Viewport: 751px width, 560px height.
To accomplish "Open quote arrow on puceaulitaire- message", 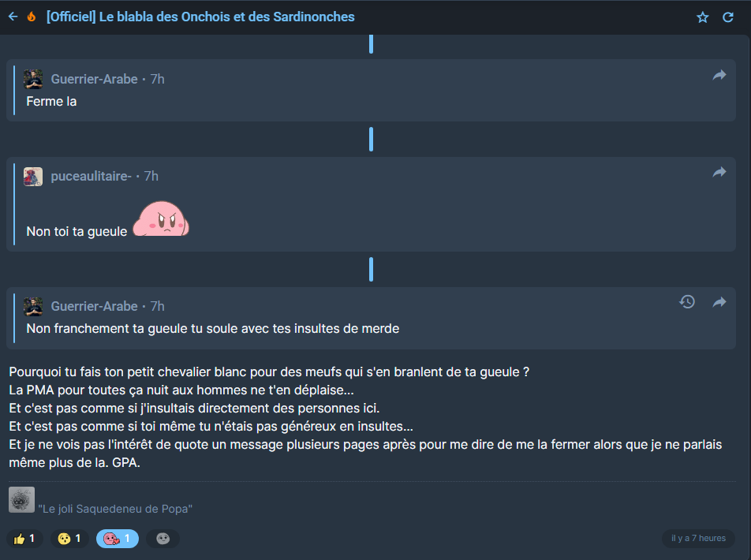I will 719,172.
